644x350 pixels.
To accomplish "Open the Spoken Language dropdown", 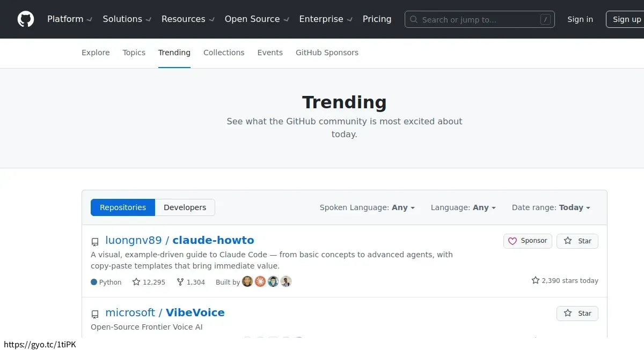I will (x=368, y=207).
